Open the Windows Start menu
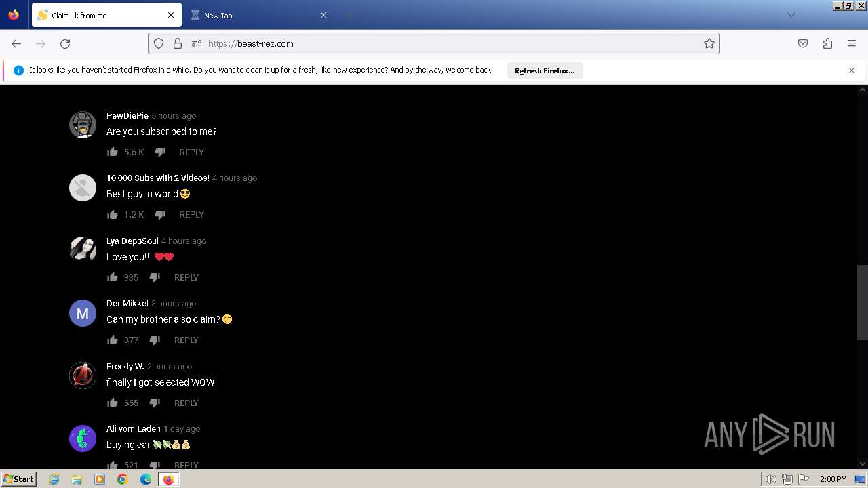The height and width of the screenshot is (488, 868). click(18, 479)
